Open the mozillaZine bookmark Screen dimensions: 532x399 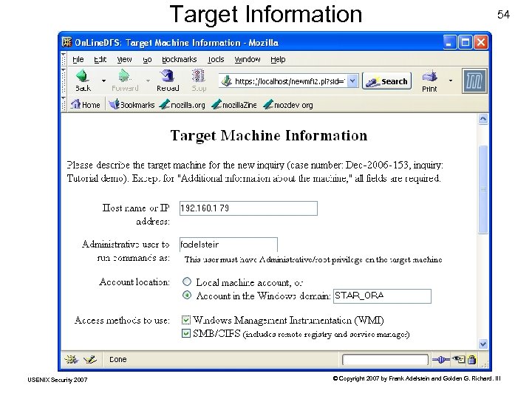pyautogui.click(x=234, y=104)
